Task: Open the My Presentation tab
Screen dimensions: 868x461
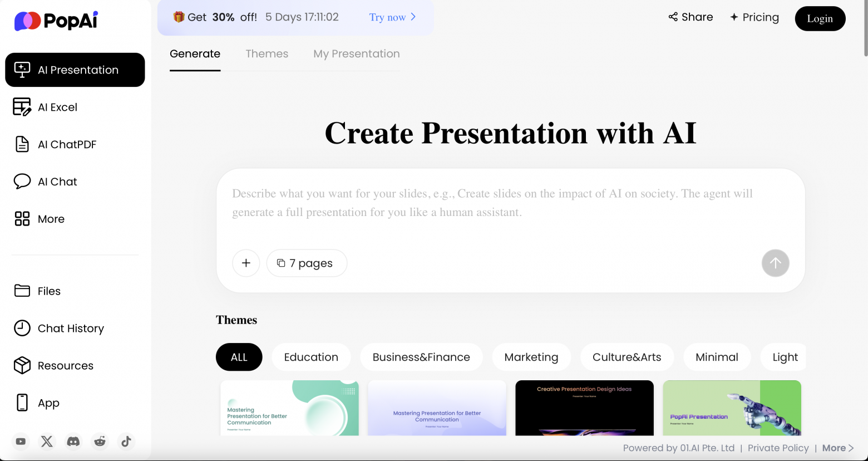Action: 356,53
